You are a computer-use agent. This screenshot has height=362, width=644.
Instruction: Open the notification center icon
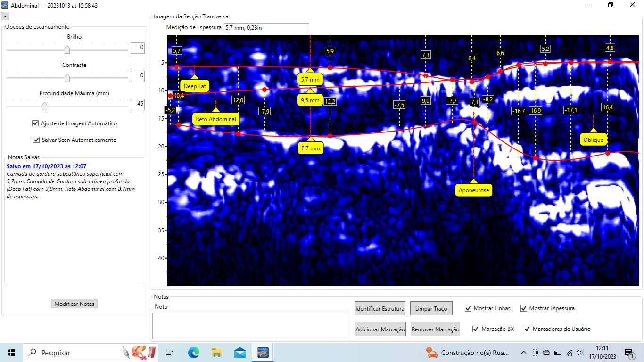(x=629, y=353)
